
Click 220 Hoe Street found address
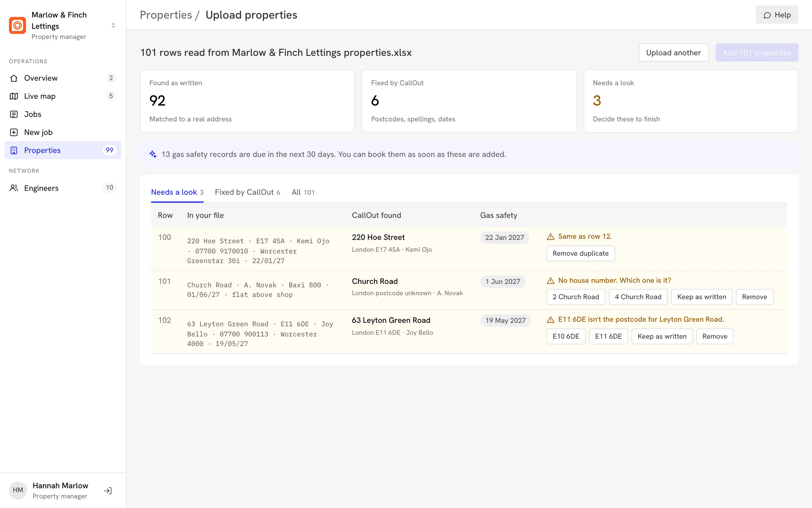pyautogui.click(x=378, y=237)
